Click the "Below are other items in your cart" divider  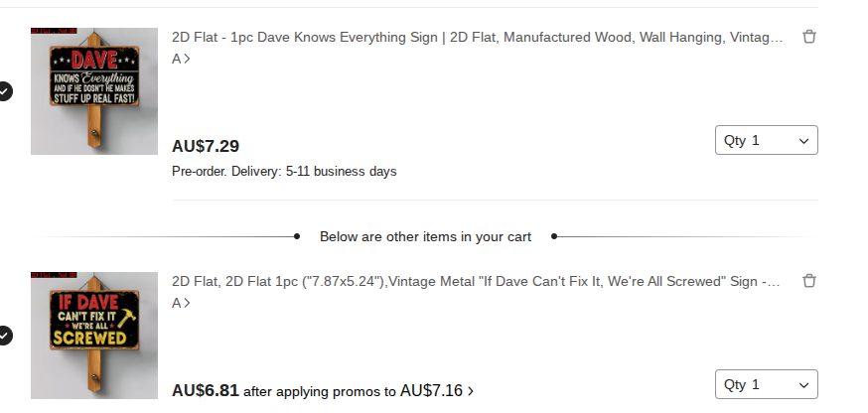point(425,237)
